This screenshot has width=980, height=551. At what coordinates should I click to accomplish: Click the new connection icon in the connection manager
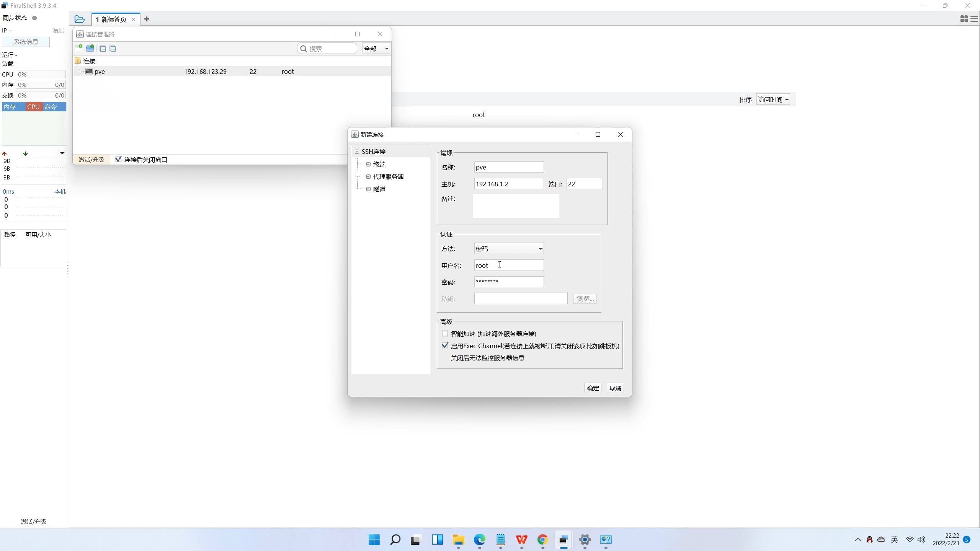point(78,48)
